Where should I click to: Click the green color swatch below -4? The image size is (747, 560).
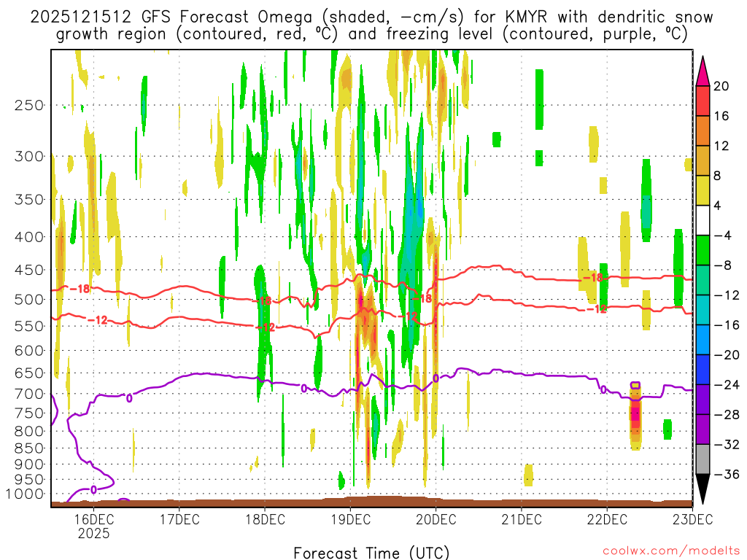(703, 250)
